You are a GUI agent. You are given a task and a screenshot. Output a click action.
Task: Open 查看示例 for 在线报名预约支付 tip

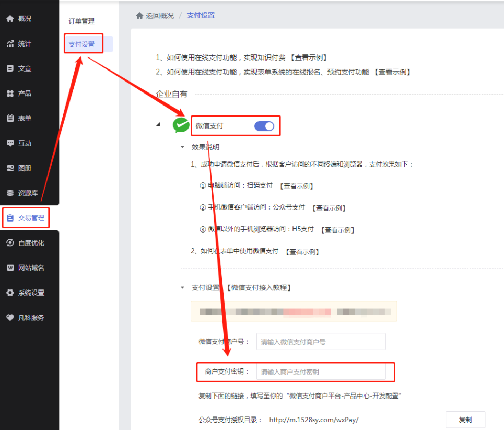[392, 72]
